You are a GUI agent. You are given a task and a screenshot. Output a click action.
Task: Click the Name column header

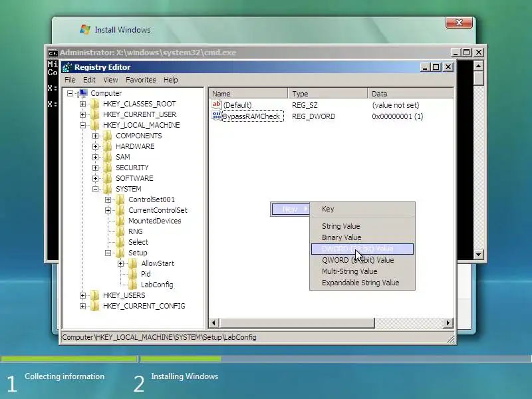click(249, 94)
